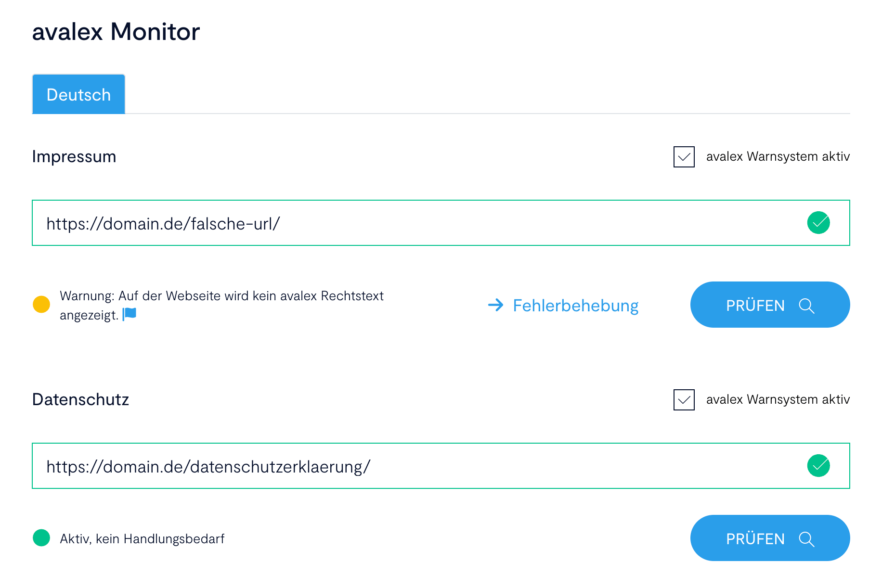Select the avalex Monitor heading
This screenshot has width=882, height=588.
point(116,32)
